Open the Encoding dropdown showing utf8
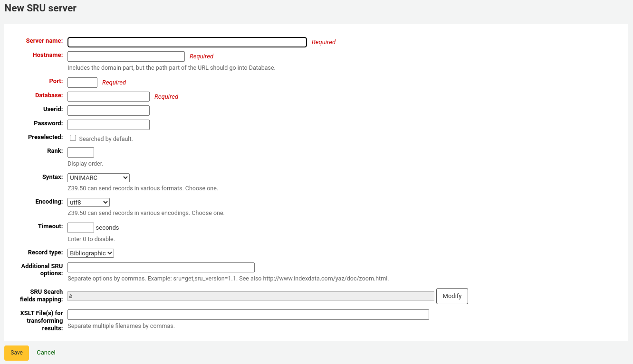Image resolution: width=633 pixels, height=364 pixels. [88, 202]
